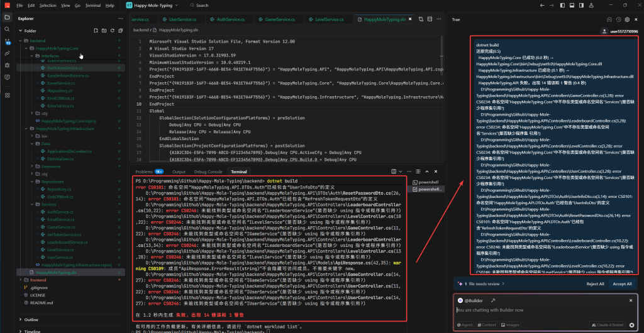Image resolution: width=644 pixels, height=333 pixels.
Task: Switch to the Output panel tab
Action: coord(179,172)
